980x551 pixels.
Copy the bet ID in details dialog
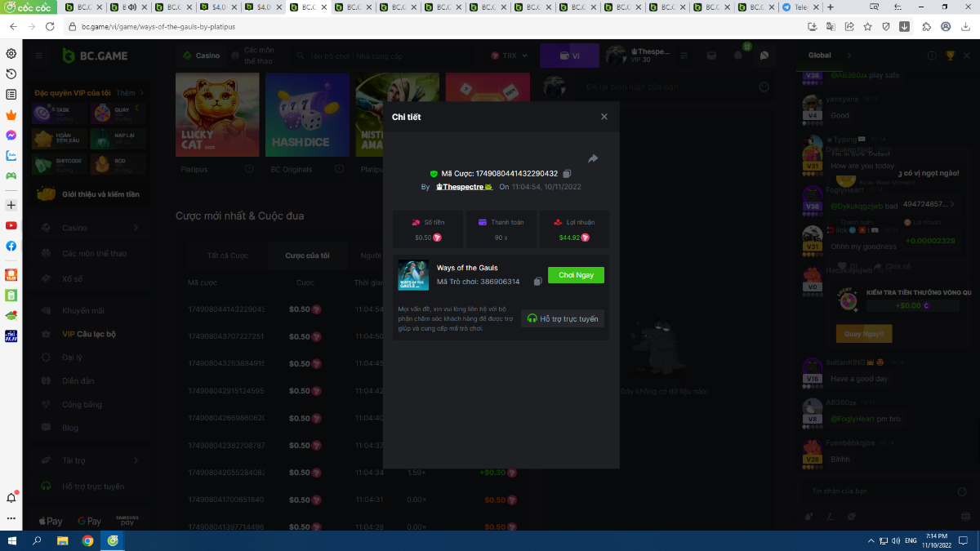(567, 174)
